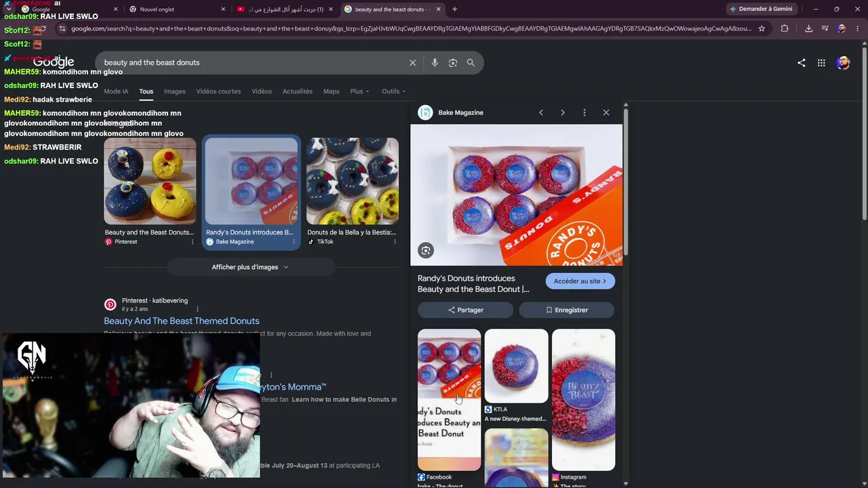Open the Outils tools dropdown
Image resolution: width=868 pixels, height=488 pixels.
pyautogui.click(x=393, y=91)
